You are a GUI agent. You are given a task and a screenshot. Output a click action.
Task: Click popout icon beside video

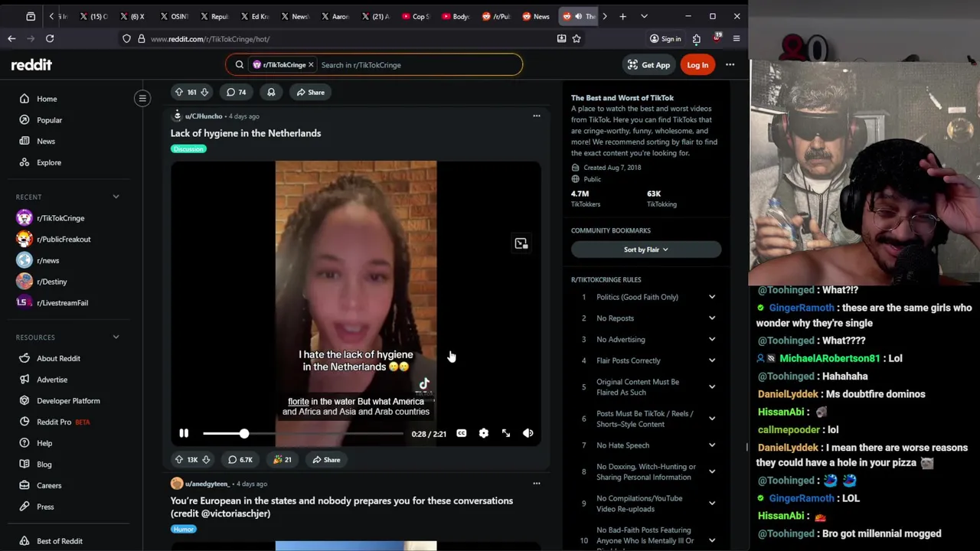521,243
